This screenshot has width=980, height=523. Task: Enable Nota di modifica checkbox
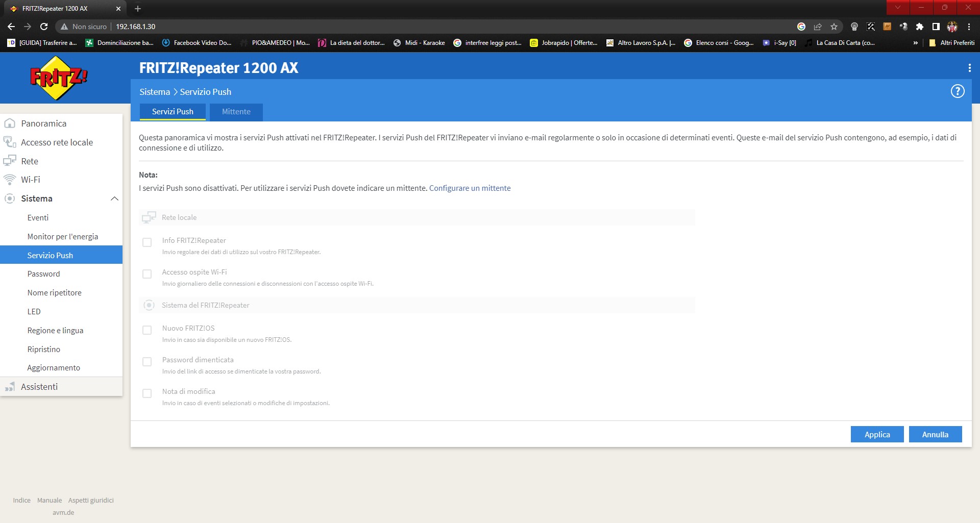click(147, 393)
